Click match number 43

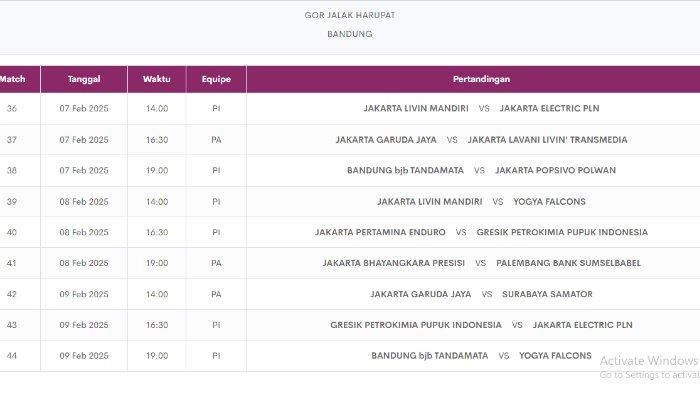[12, 325]
